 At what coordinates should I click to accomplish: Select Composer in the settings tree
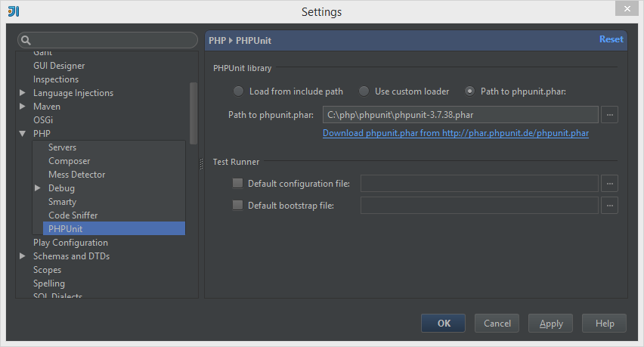[x=69, y=161]
